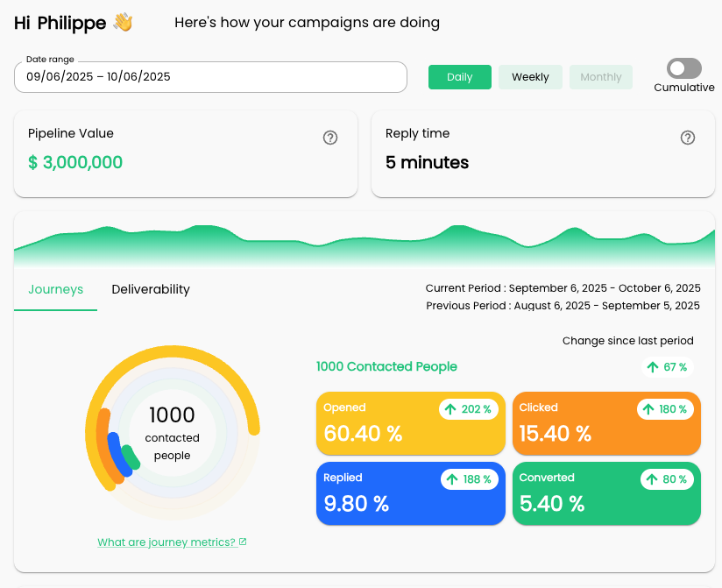Image resolution: width=722 pixels, height=588 pixels.
Task: Click the external link icon after journey metrics
Action: 243,542
